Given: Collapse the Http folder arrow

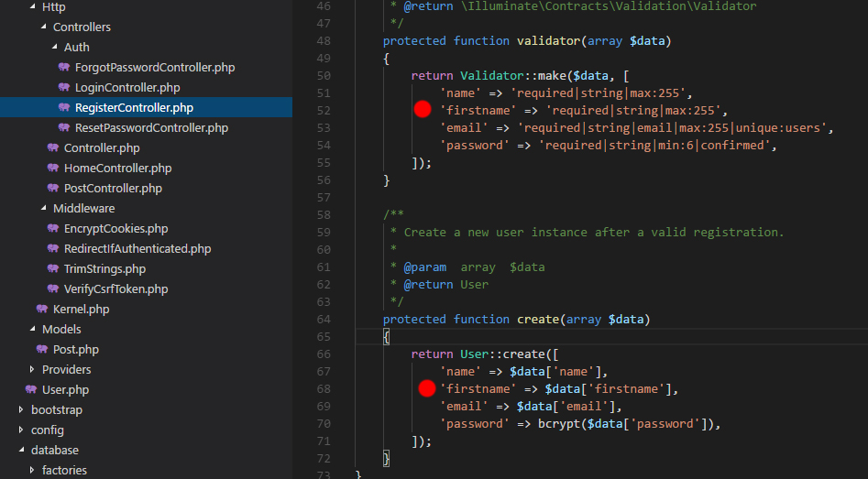Looking at the screenshot, I should [x=33, y=6].
